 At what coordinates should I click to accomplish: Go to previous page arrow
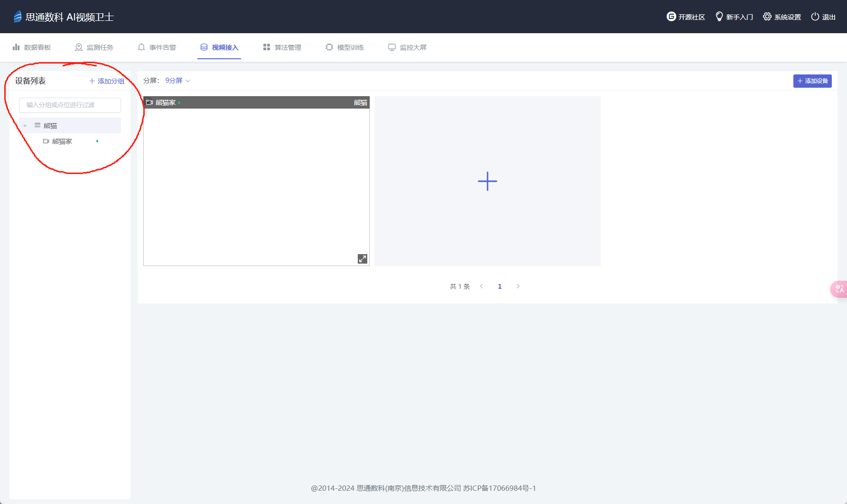481,286
